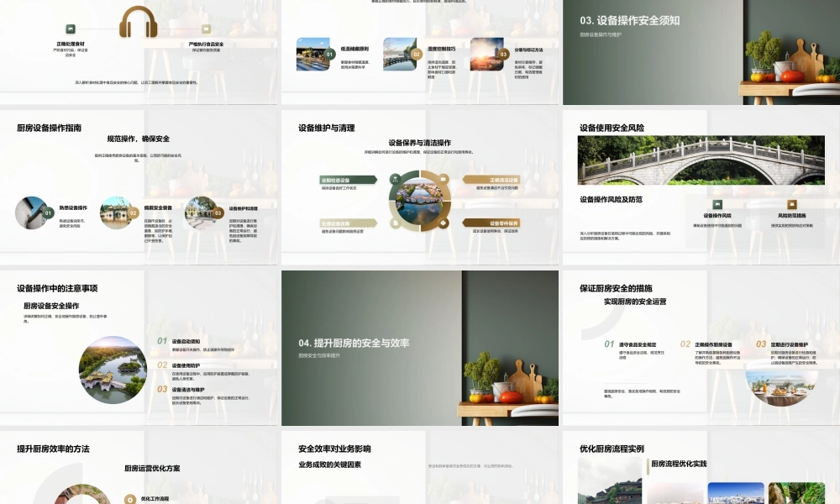Click the 处理设备故障 beige label

[349, 223]
